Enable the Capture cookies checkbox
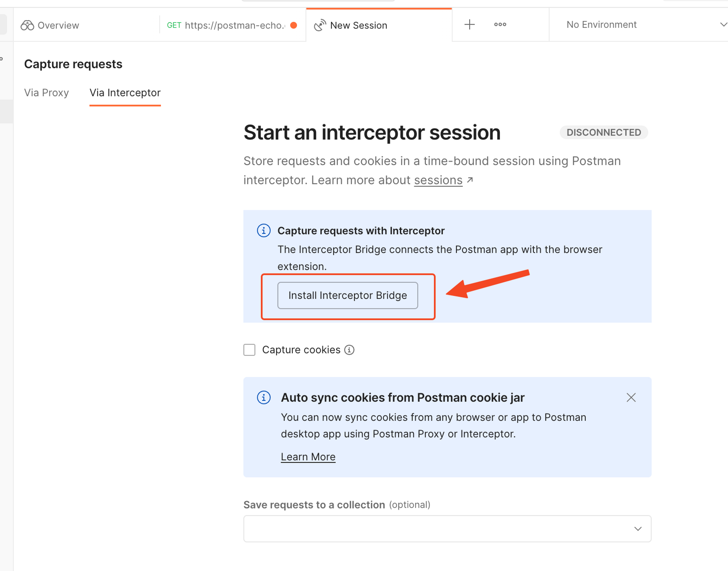This screenshot has height=571, width=728. pyautogui.click(x=249, y=350)
